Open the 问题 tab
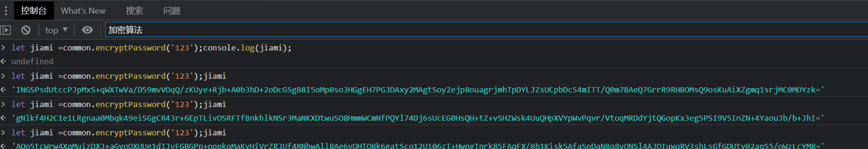868x149 pixels. 172,11
